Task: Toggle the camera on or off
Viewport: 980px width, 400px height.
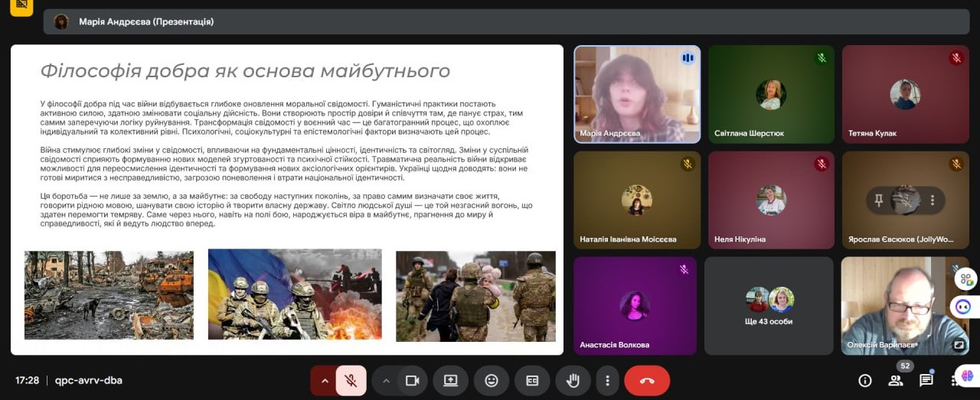Action: tap(412, 380)
